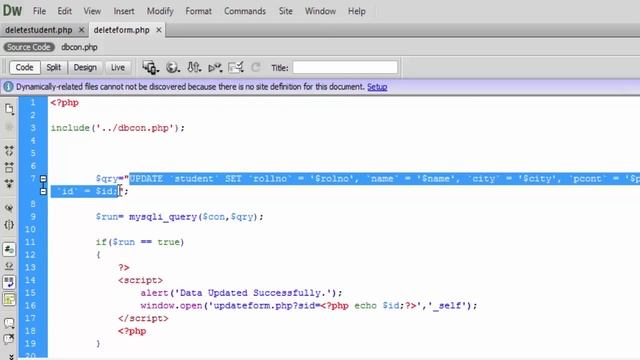Switch to Design view
The image size is (640, 360).
(85, 67)
